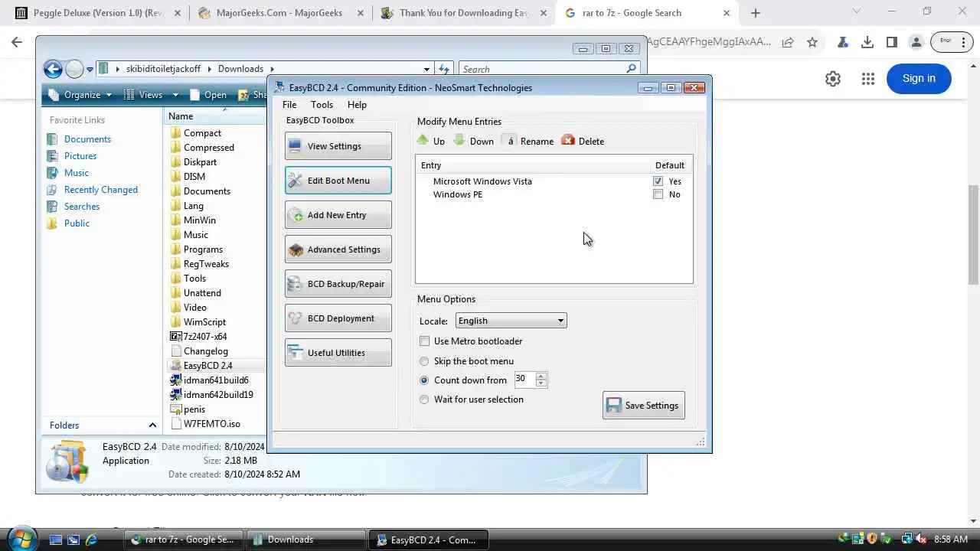Click Chrome share page icon
The width and height of the screenshot is (980, 551).
(x=787, y=42)
